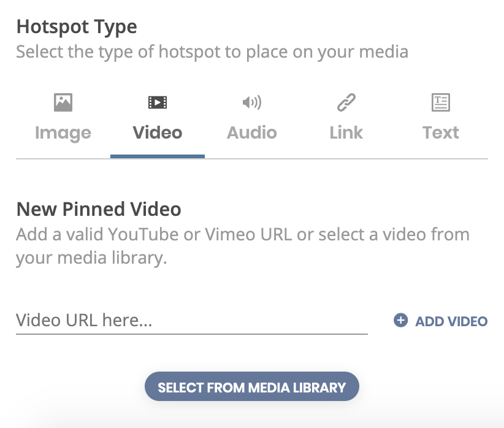Pick the Audio speaker icon
504x428 pixels.
tap(252, 102)
